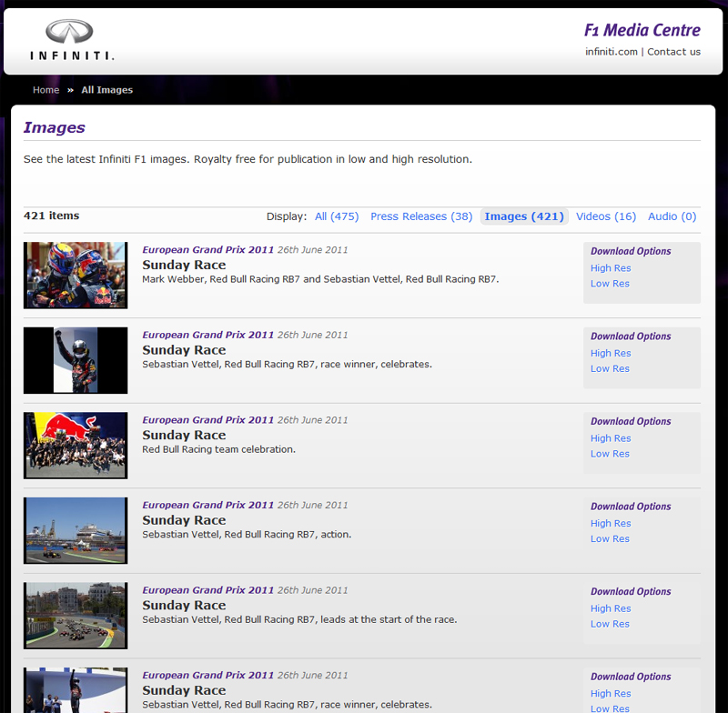This screenshot has width=728, height=713.
Task: Click the Infiniti logo in the header
Action: click(x=71, y=40)
